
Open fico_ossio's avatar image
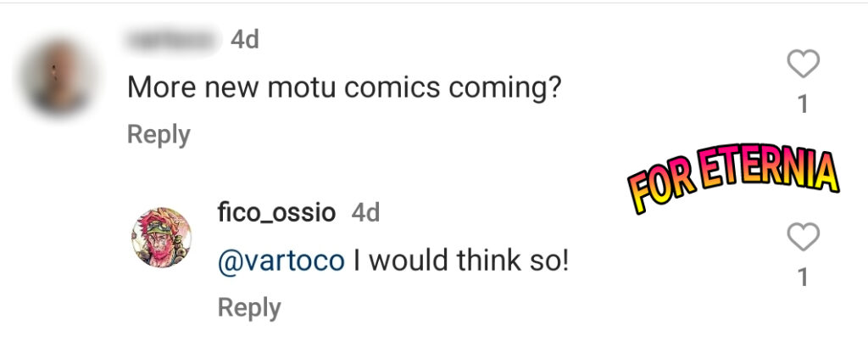(161, 236)
